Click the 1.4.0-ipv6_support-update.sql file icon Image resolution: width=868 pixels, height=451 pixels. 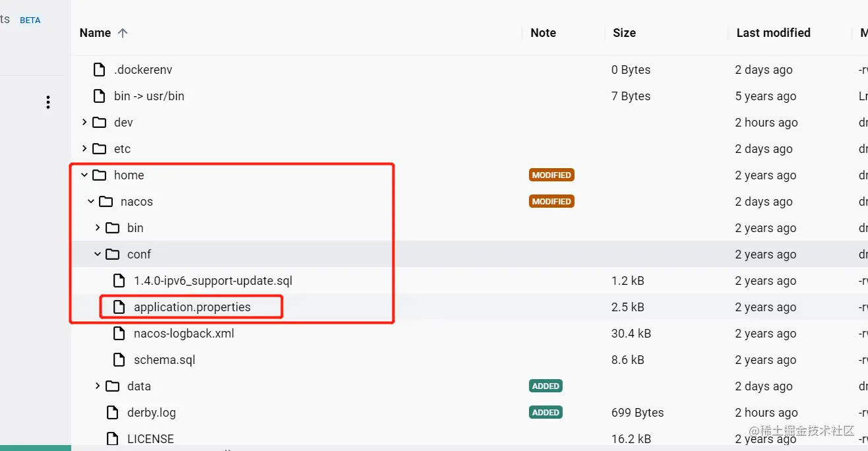119,281
